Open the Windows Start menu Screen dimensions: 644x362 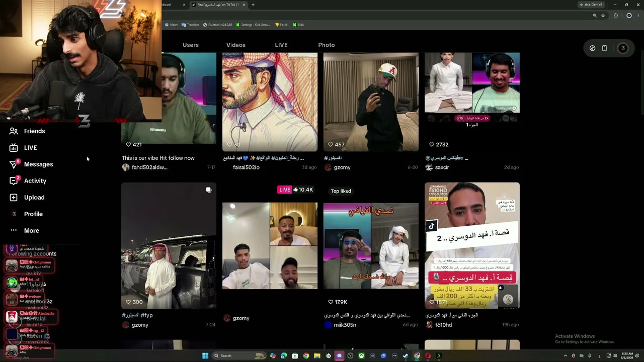tap(205, 356)
